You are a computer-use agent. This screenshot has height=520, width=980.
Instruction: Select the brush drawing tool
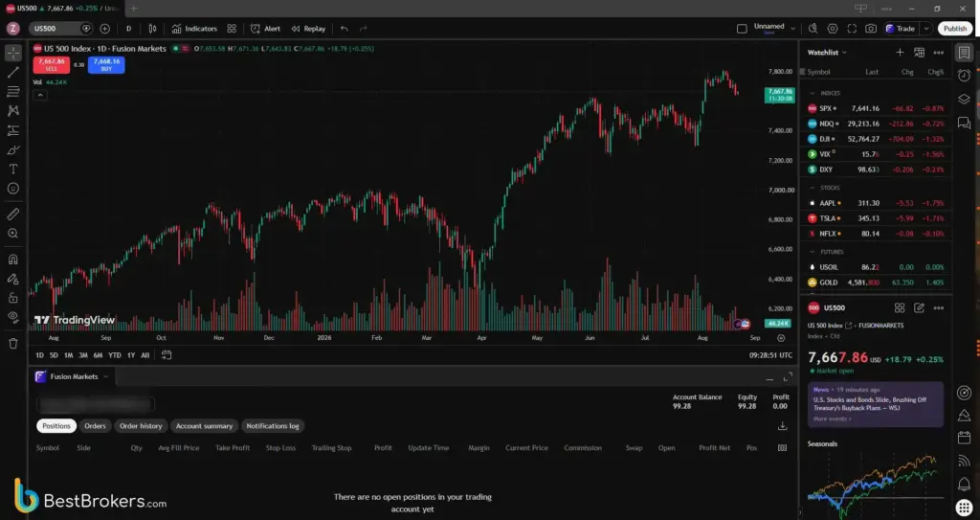[13, 150]
